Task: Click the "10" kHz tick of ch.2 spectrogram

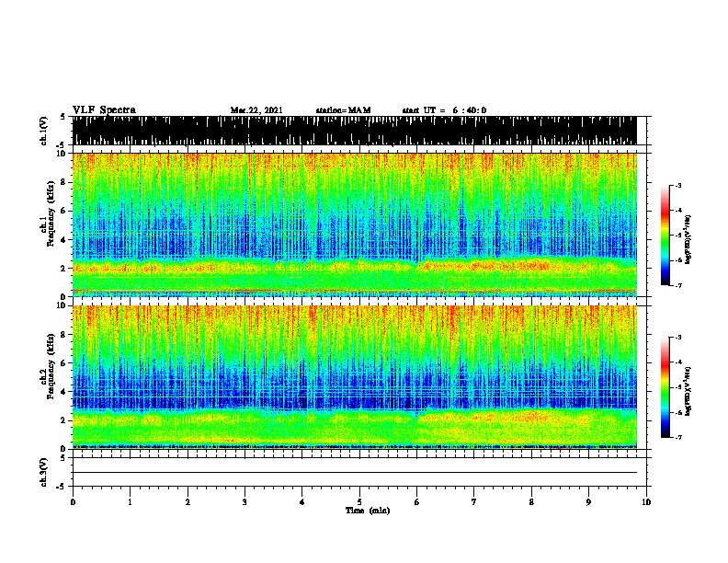Action: 63,305
